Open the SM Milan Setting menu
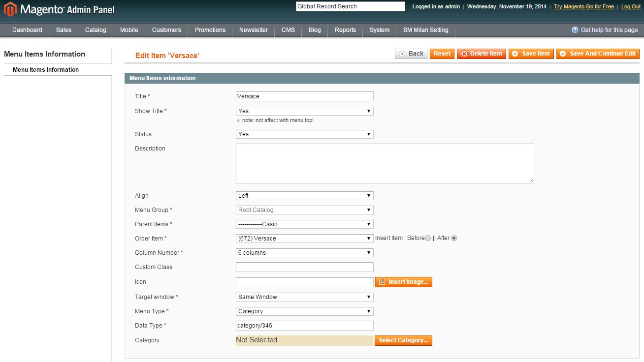The width and height of the screenshot is (644, 362). point(425,30)
